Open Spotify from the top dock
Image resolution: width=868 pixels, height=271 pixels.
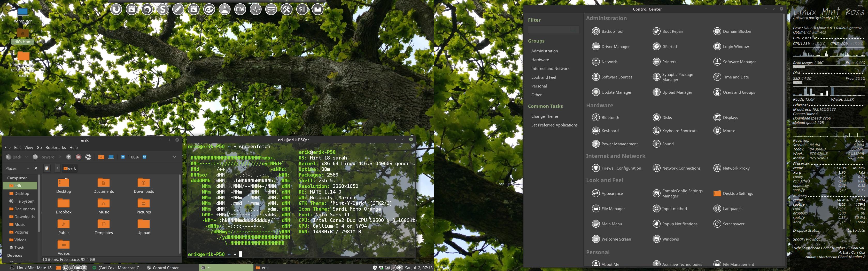click(x=271, y=10)
